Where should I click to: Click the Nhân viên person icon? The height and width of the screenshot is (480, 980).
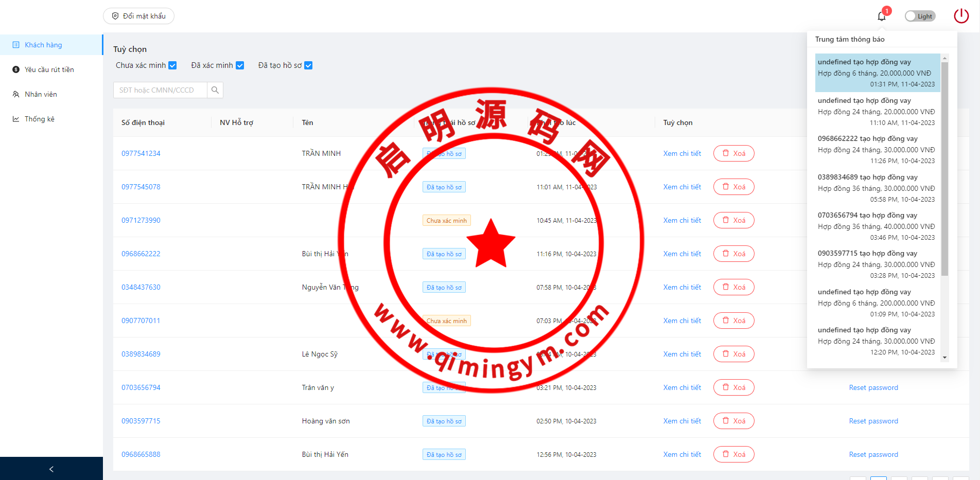tap(16, 94)
